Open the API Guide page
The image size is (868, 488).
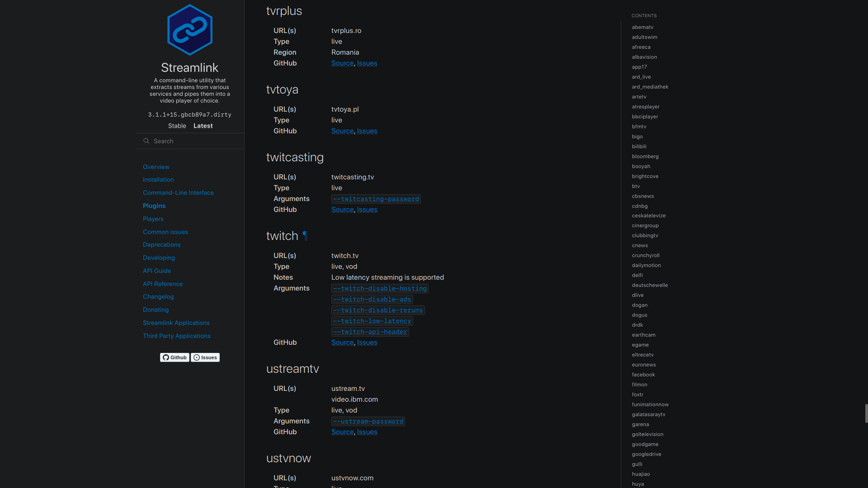(157, 271)
